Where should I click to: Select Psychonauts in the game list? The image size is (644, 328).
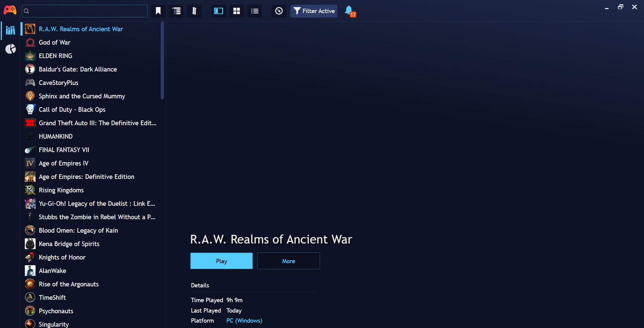click(91, 311)
